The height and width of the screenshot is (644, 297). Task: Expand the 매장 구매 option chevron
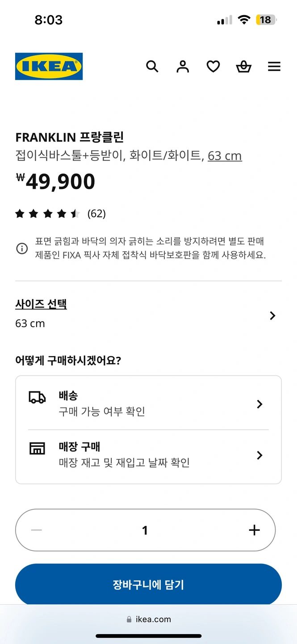259,455
